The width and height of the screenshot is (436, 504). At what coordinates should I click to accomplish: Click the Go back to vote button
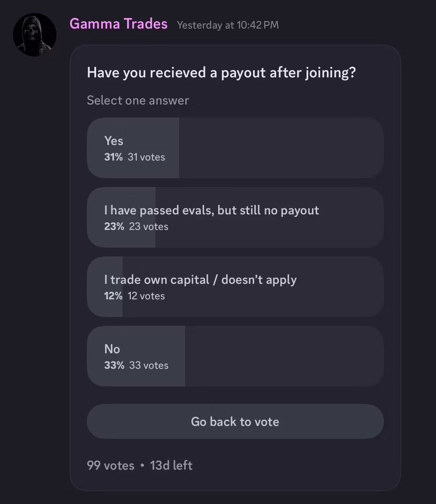point(235,422)
